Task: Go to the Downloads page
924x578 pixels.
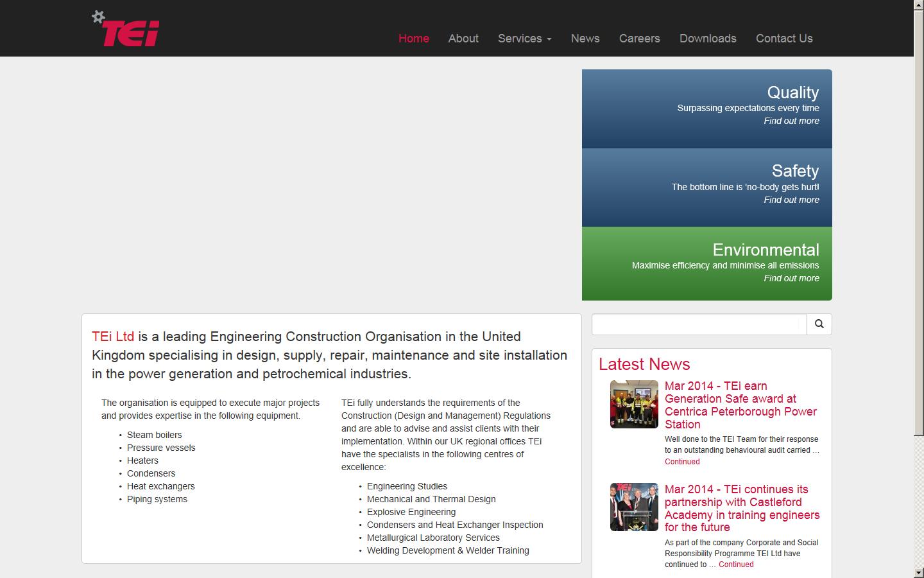Action: (707, 39)
